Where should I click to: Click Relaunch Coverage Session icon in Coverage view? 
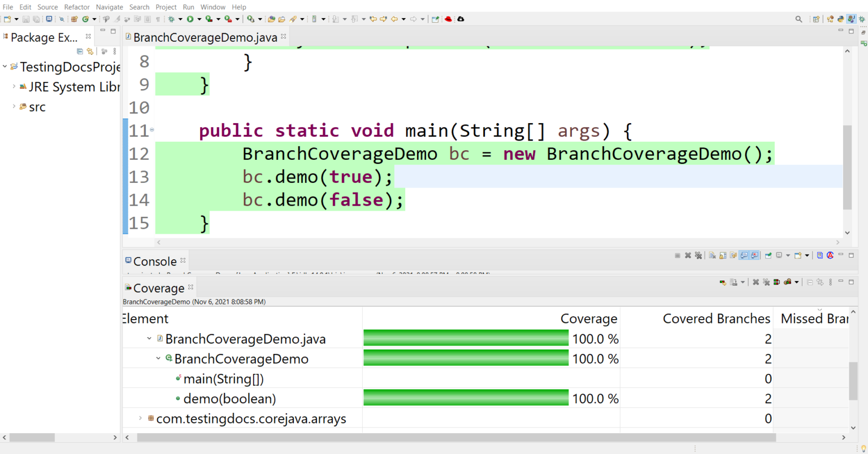point(723,282)
